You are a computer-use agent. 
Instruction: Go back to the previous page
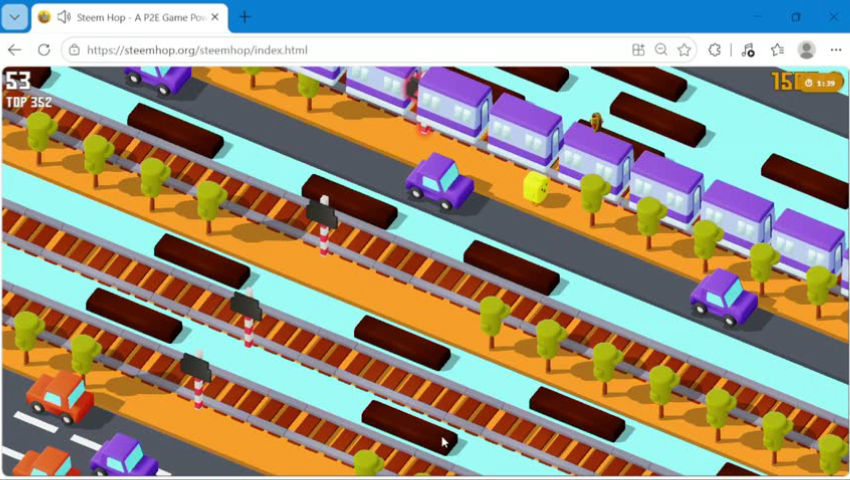[15, 50]
